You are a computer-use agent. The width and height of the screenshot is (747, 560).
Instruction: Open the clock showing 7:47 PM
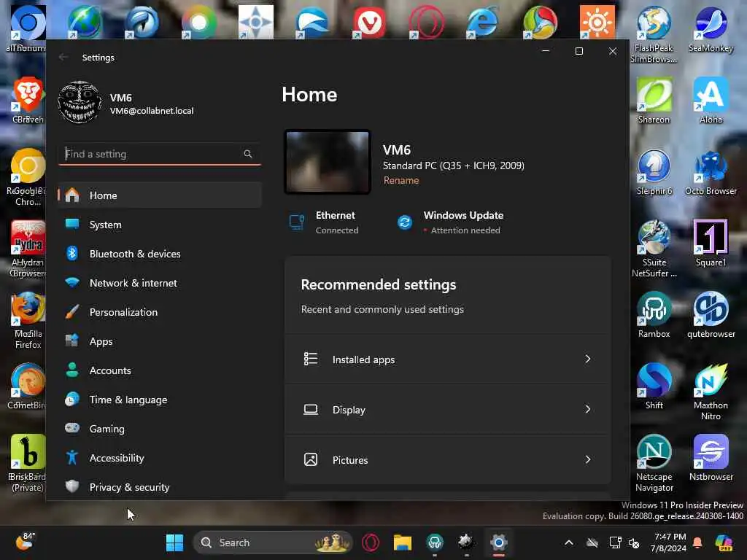click(670, 542)
